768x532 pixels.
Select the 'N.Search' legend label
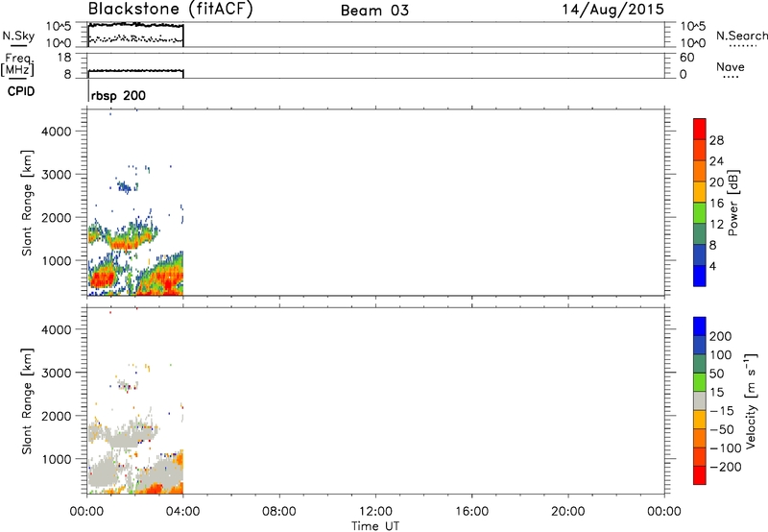coord(741,36)
